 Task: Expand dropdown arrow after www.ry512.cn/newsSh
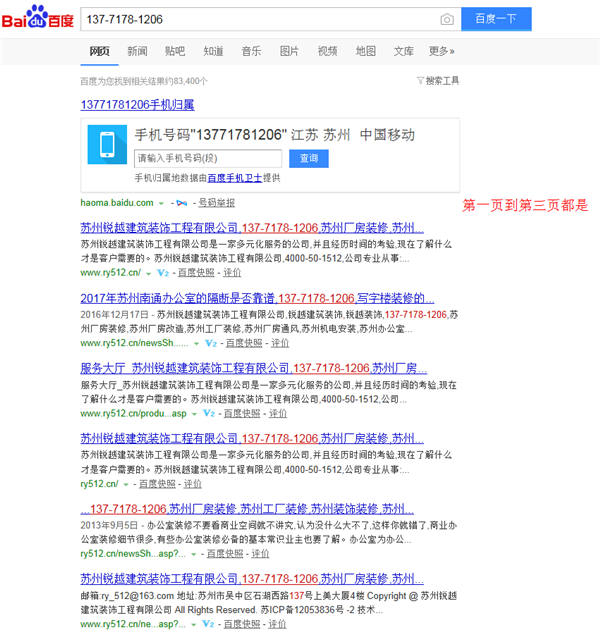click(196, 344)
